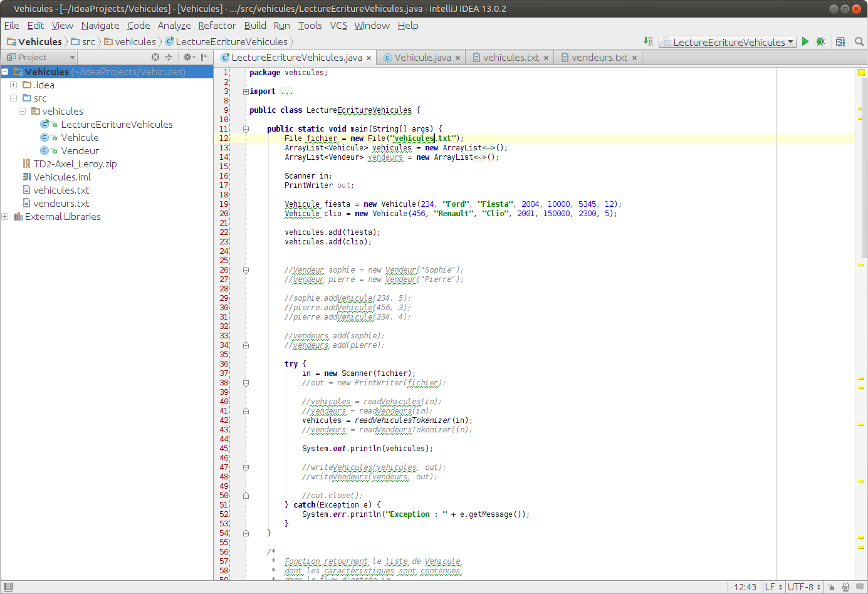
Task: Switch to the vehicules.txt editor tab
Action: pos(511,58)
